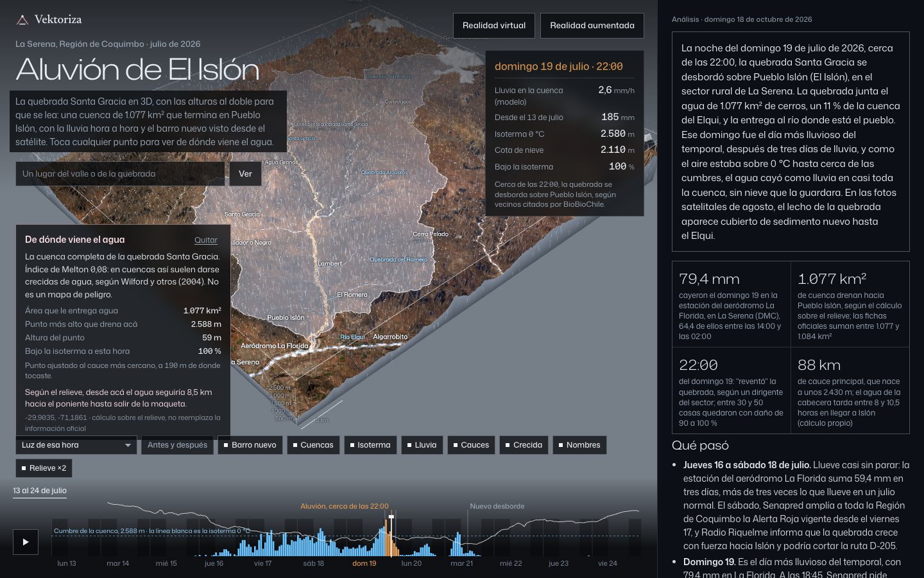Select 'dom 19' on the timeline
The image size is (924, 578).
(364, 563)
